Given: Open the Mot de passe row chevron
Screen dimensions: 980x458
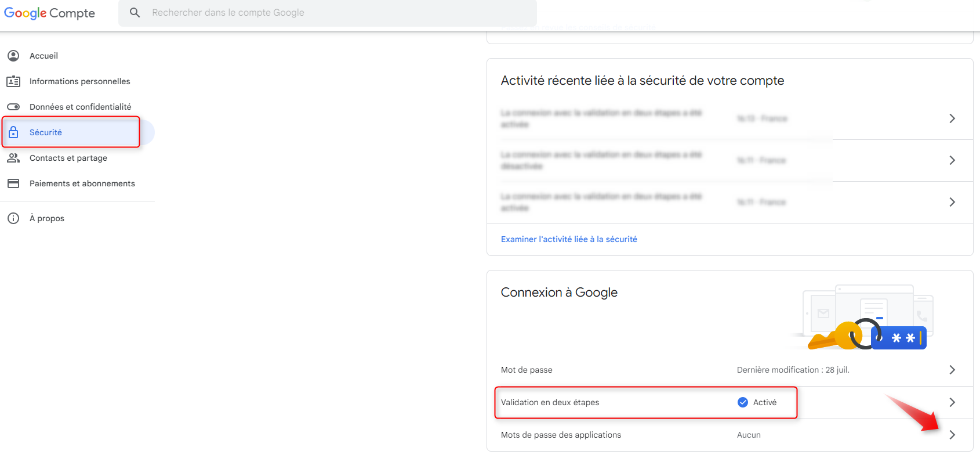Looking at the screenshot, I should [x=952, y=370].
